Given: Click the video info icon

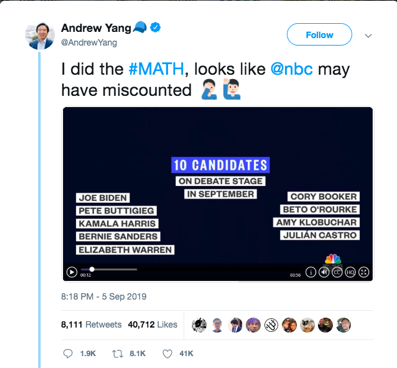Looking at the screenshot, I should click(x=311, y=272).
